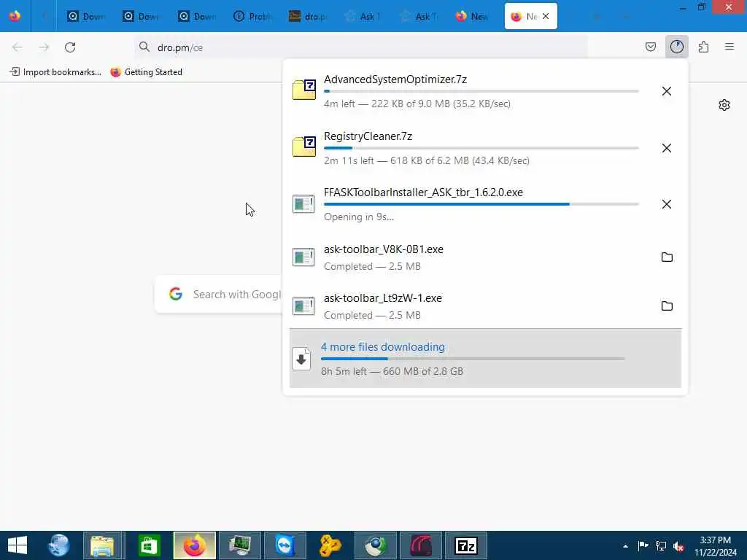The width and height of the screenshot is (747, 560).
Task: Open 7-Zip from the taskbar
Action: coord(466,545)
